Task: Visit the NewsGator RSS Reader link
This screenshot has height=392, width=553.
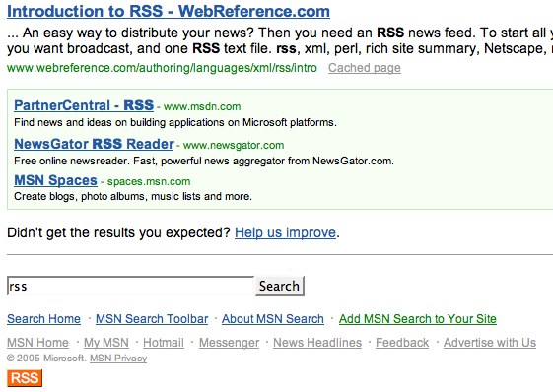Action: pyautogui.click(x=94, y=144)
